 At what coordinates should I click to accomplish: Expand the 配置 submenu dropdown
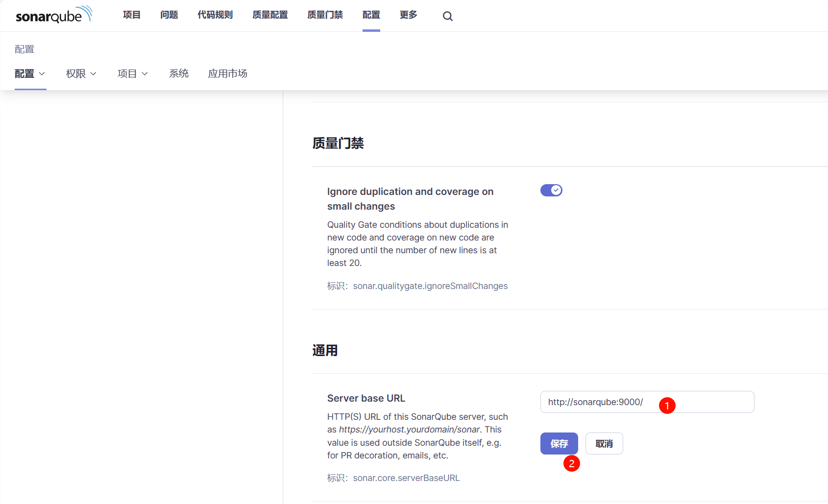click(30, 73)
